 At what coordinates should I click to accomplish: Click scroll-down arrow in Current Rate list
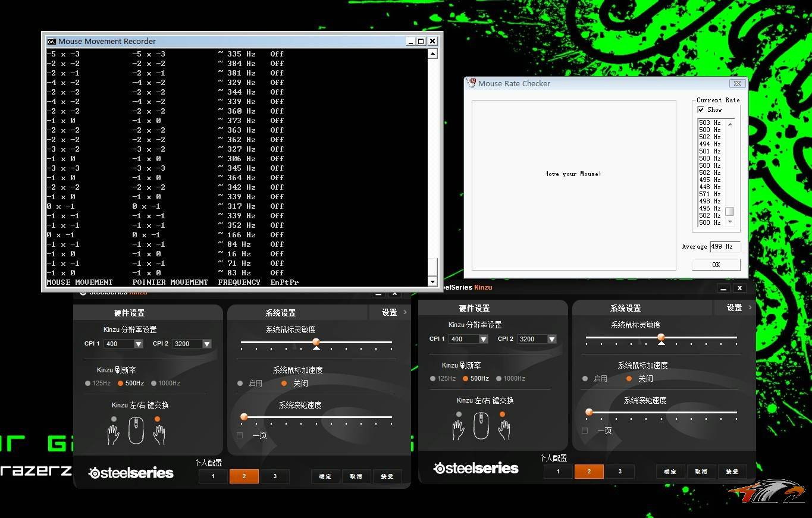[x=730, y=222]
